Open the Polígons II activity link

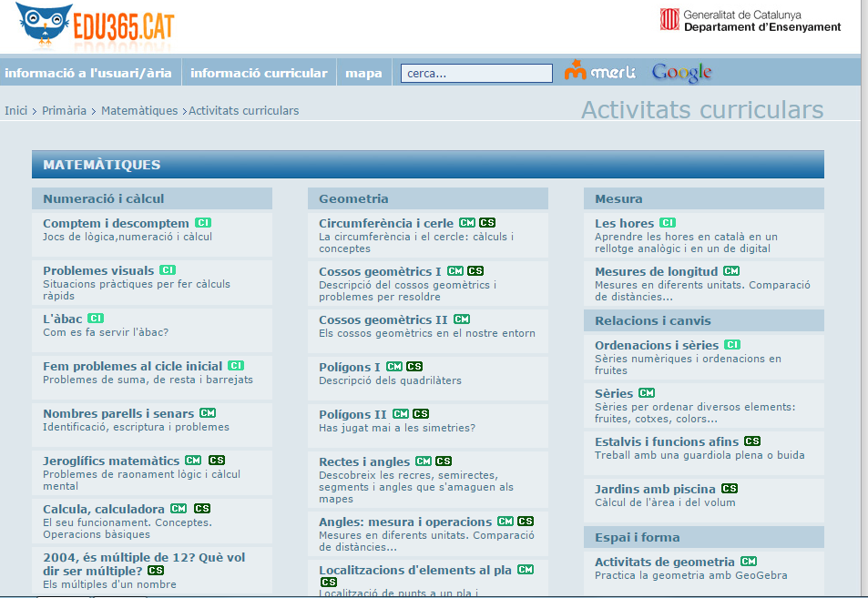(352, 414)
